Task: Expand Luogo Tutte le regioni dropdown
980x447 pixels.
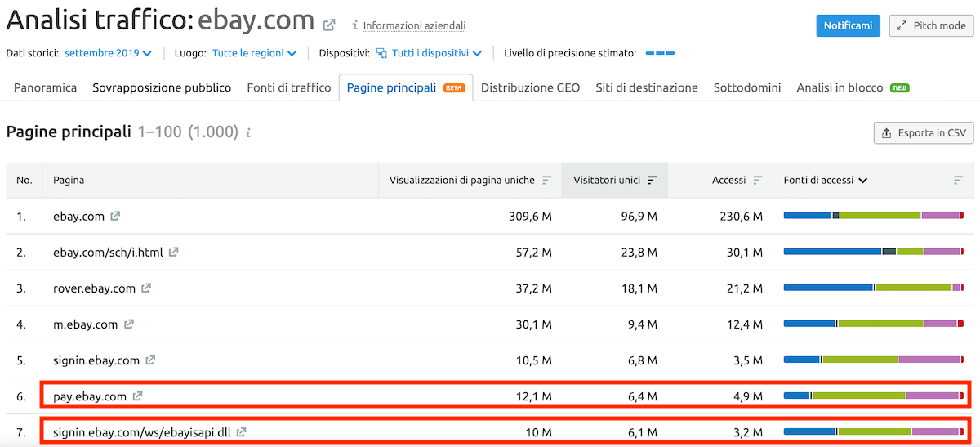Action: coord(254,53)
